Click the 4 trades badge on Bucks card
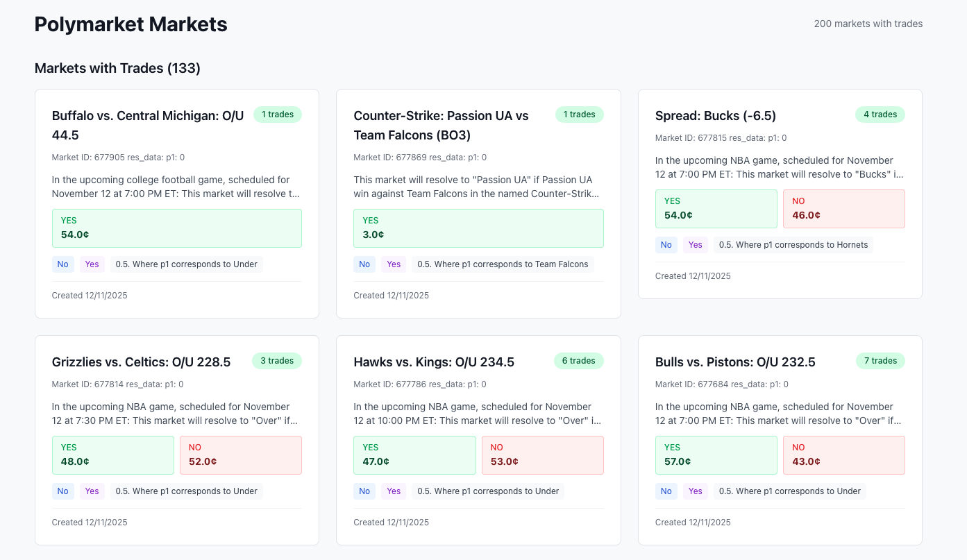 [880, 114]
